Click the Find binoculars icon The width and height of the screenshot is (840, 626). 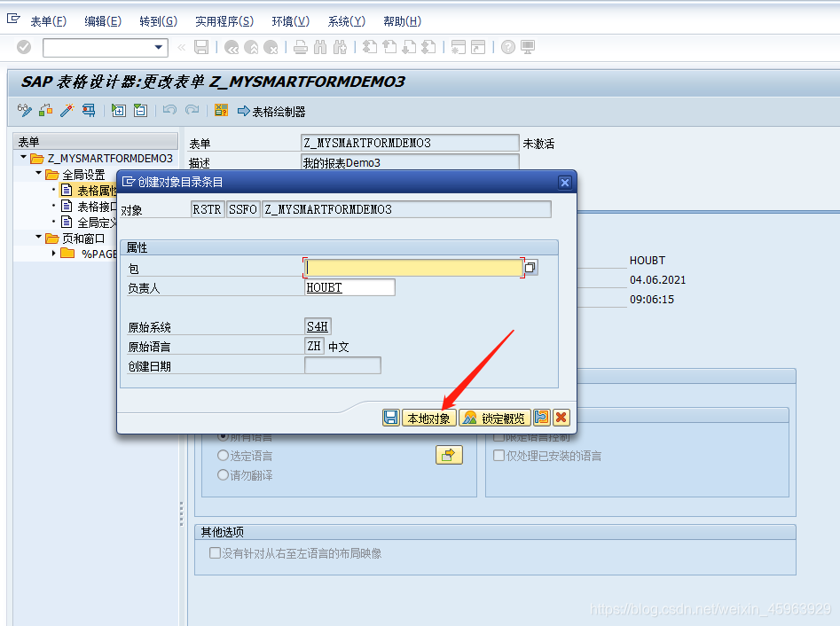pyautogui.click(x=320, y=47)
